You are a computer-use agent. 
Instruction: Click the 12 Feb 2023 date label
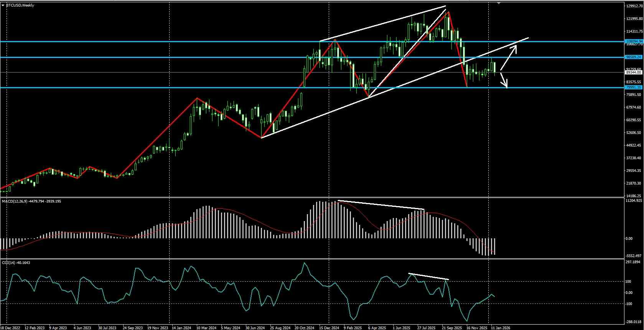coord(35,328)
